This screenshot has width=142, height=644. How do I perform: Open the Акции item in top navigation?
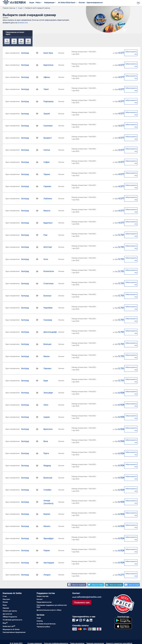pos(31,2)
